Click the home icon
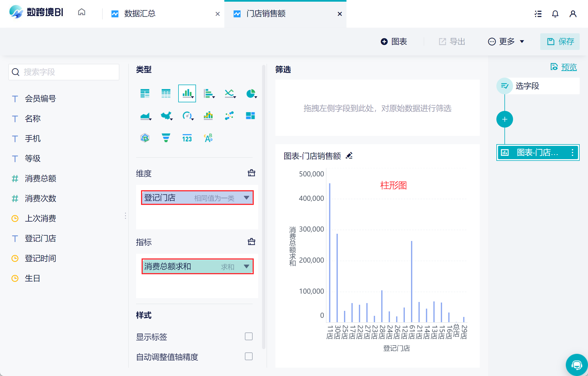 (82, 12)
